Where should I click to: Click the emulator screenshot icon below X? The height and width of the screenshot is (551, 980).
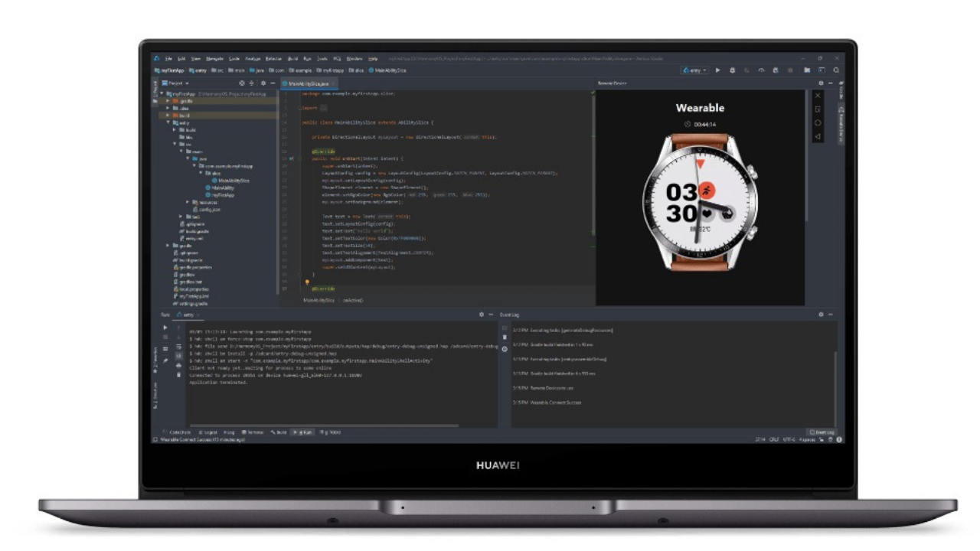point(818,109)
